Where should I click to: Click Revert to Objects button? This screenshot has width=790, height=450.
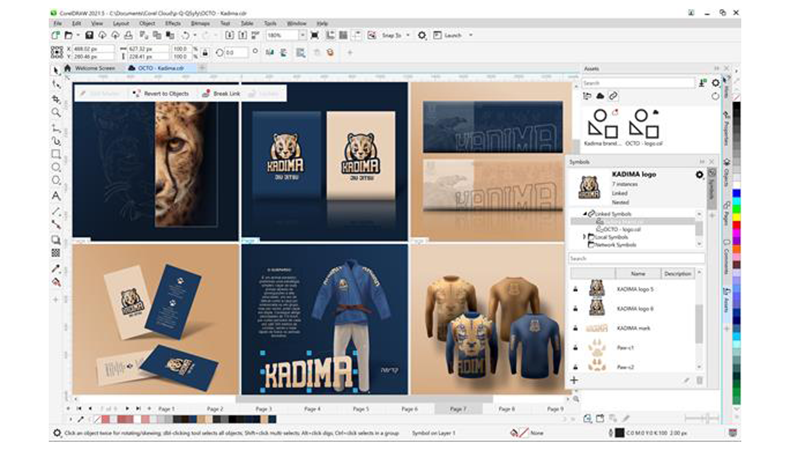click(x=161, y=94)
